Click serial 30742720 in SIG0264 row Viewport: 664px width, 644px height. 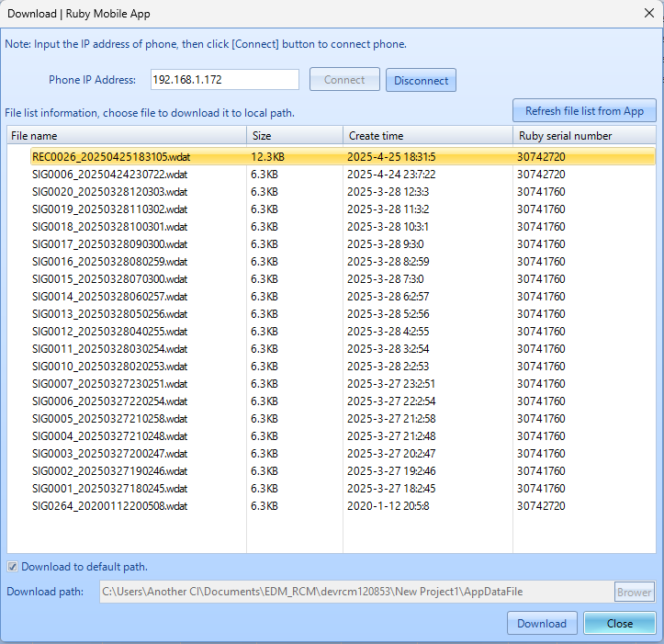click(x=541, y=506)
